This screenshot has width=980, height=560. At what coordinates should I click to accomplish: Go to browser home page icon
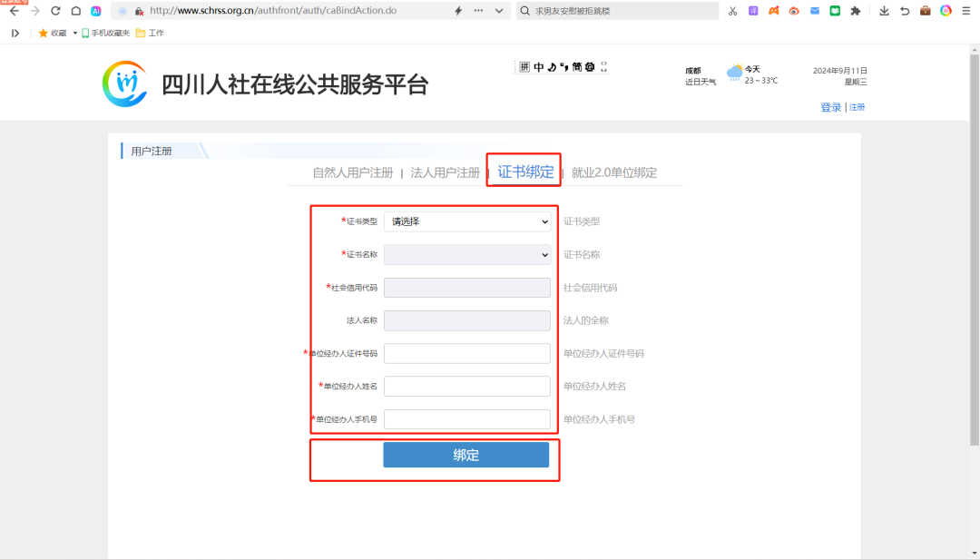tap(75, 11)
